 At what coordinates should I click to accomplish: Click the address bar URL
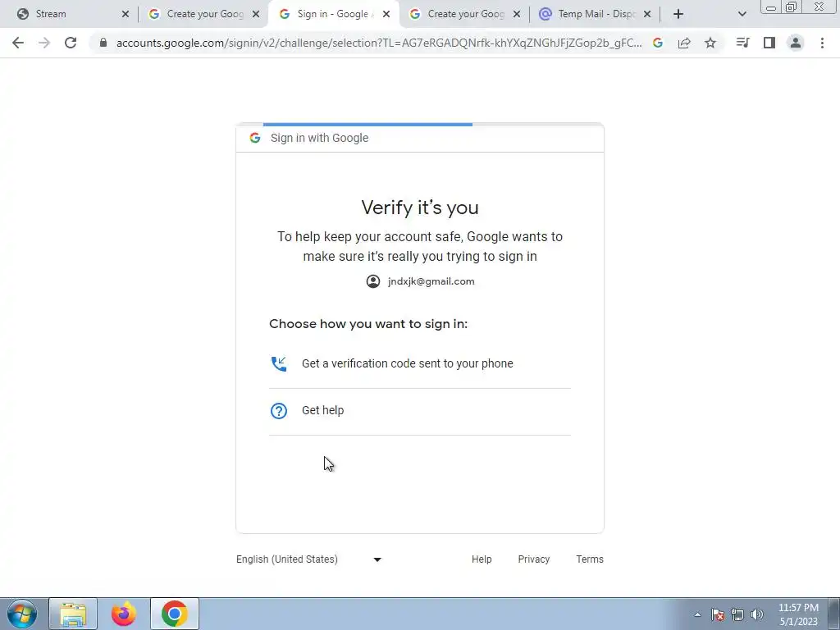click(x=379, y=43)
